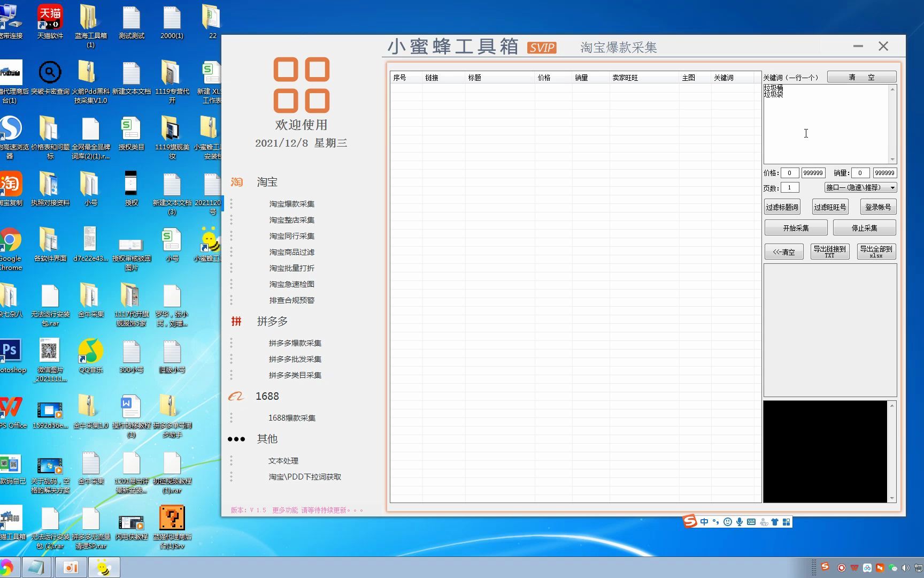Click the 登录帐号 button

(x=878, y=207)
